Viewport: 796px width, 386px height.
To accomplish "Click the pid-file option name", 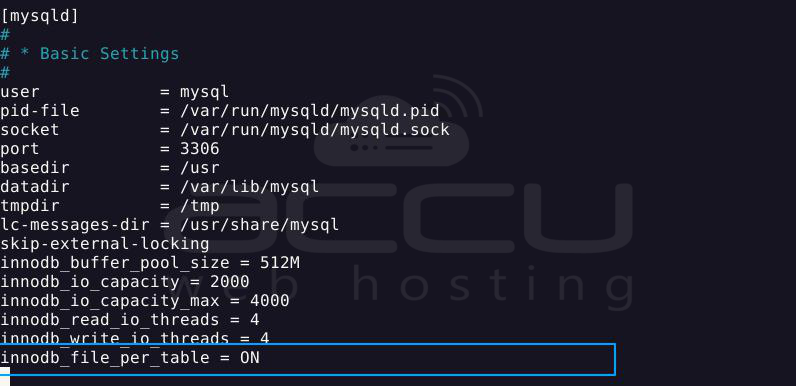I will tap(40, 111).
